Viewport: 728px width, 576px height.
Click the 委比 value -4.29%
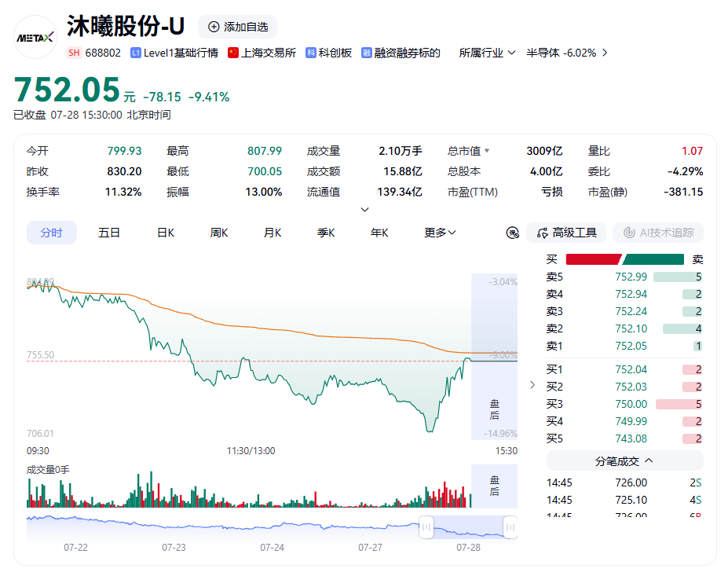[x=686, y=171]
